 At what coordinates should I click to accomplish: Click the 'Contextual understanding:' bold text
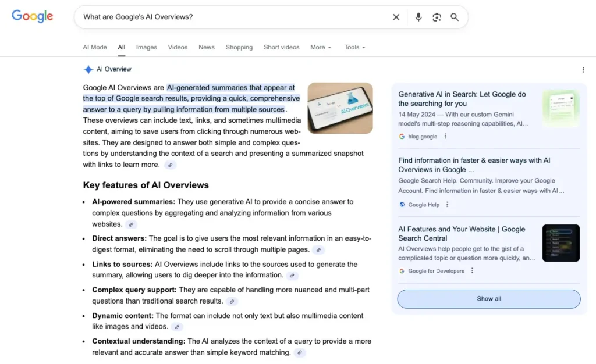click(139, 341)
